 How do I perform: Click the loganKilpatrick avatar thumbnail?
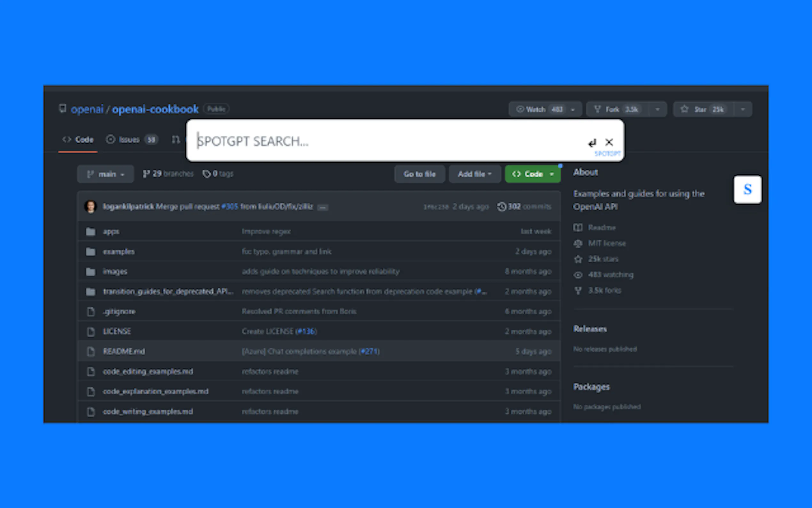point(91,207)
